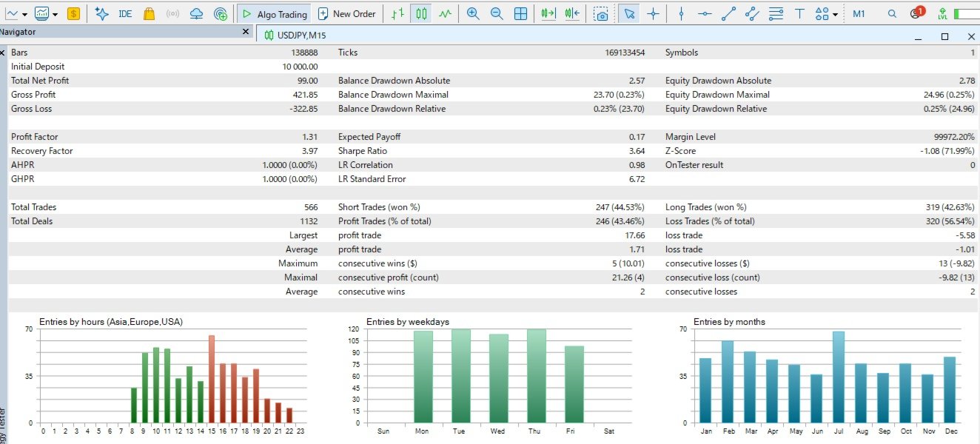Click the New Order button

(346, 13)
